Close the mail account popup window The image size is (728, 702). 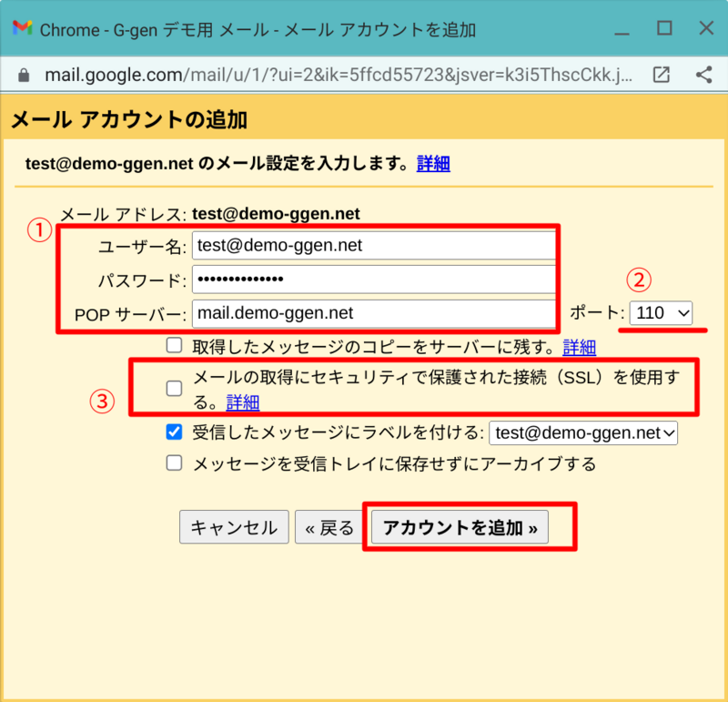[x=706, y=28]
